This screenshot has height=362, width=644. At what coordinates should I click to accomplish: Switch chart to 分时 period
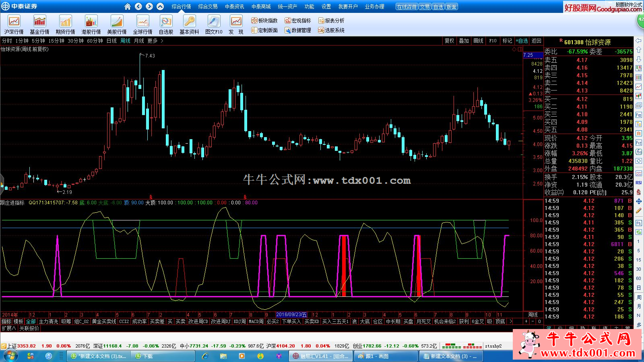point(7,41)
